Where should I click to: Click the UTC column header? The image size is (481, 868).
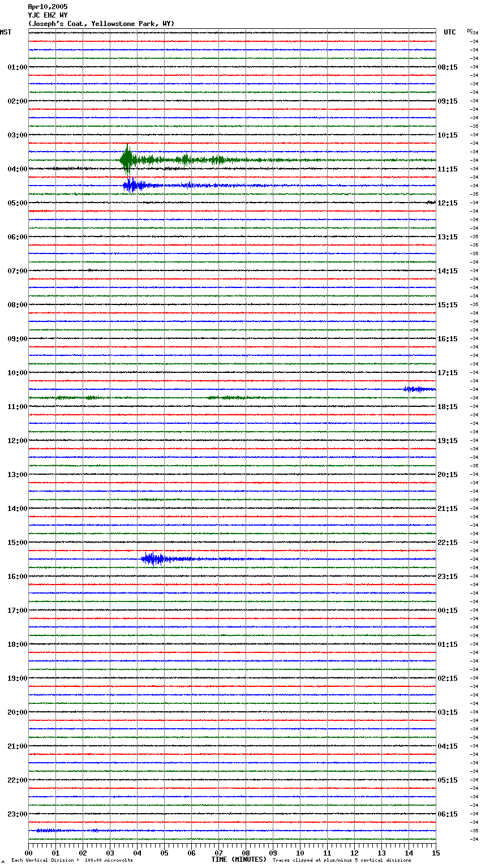(450, 32)
